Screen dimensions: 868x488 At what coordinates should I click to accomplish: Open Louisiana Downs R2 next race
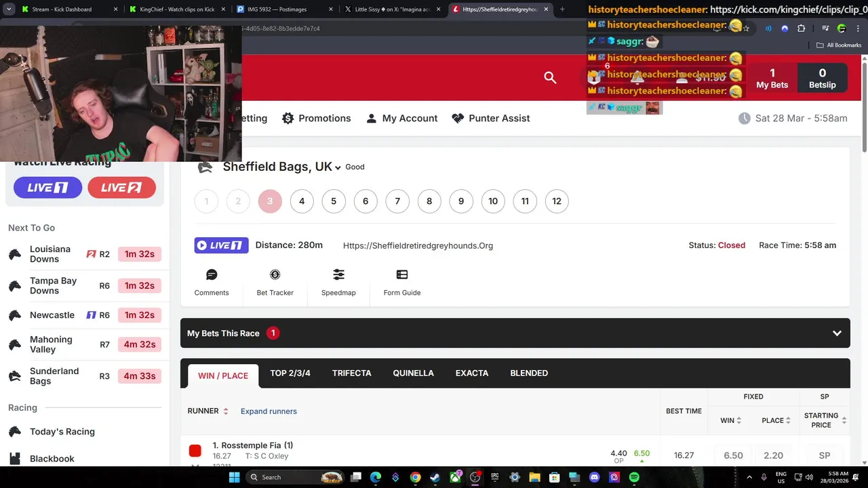85,254
